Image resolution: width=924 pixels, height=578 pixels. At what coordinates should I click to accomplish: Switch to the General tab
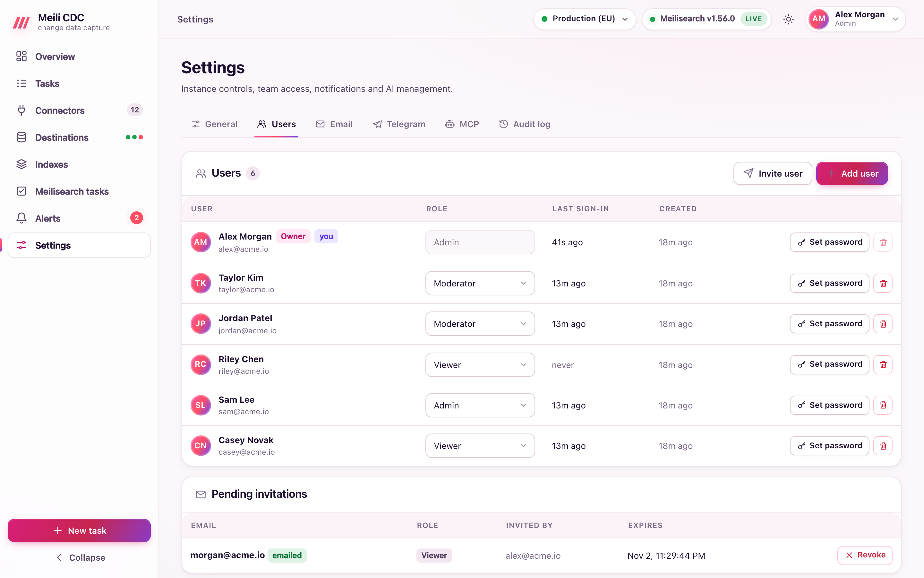tap(214, 124)
